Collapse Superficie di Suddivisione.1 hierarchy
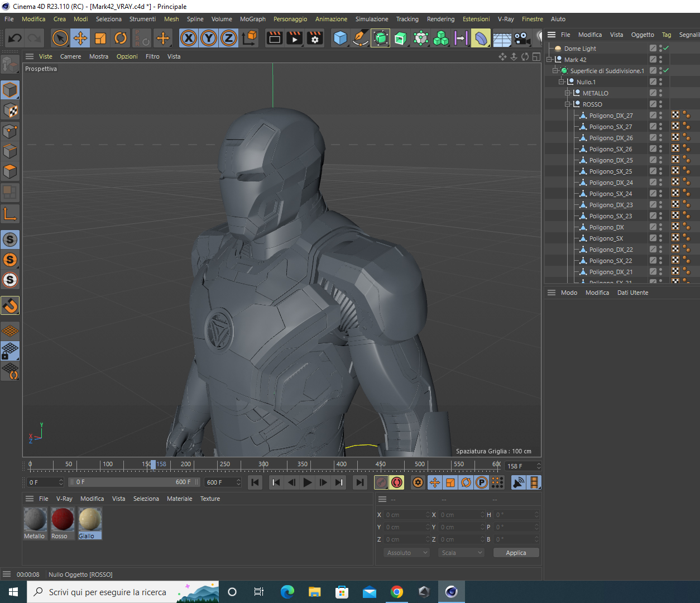Image resolution: width=700 pixels, height=603 pixels. pyautogui.click(x=555, y=71)
